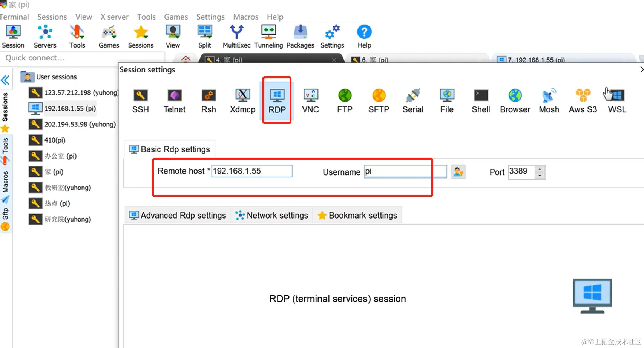Image resolution: width=644 pixels, height=348 pixels.
Task: Click the Quick connect search box
Action: point(83,58)
